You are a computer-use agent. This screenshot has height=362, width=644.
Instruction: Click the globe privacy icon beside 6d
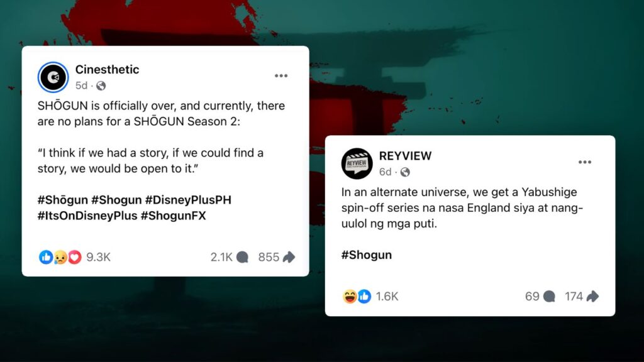tap(405, 172)
